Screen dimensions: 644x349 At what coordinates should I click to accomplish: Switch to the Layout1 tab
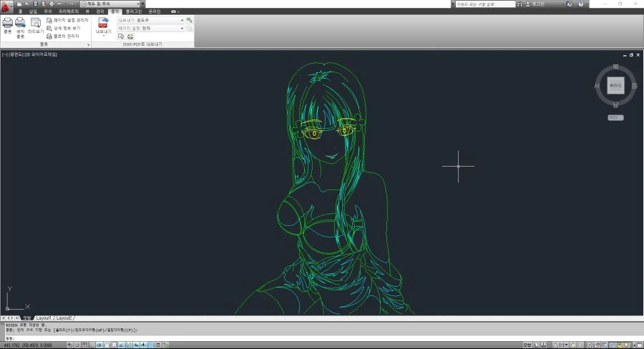[x=44, y=318]
